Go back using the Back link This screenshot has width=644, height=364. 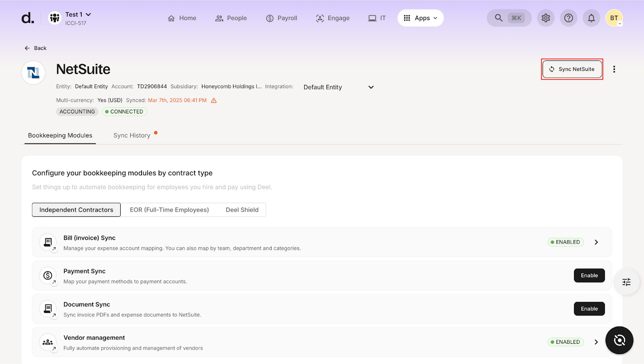[x=35, y=48]
